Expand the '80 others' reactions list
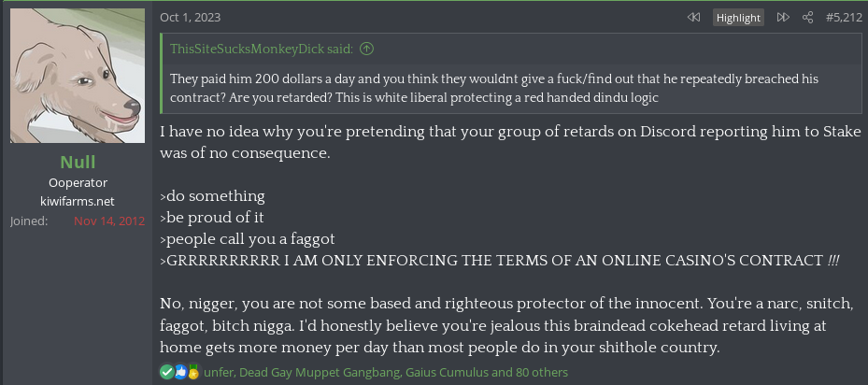868x385 pixels. (538, 372)
